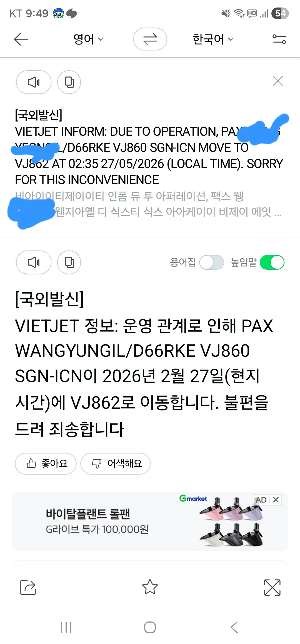The width and height of the screenshot is (300, 644).
Task: Share the translation result
Action: (x=28, y=587)
